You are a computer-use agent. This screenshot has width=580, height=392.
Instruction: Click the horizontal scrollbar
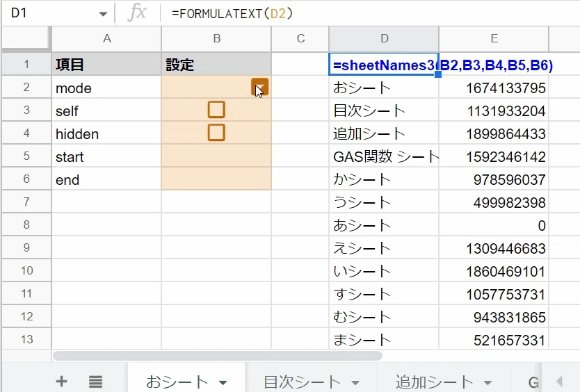click(x=218, y=355)
